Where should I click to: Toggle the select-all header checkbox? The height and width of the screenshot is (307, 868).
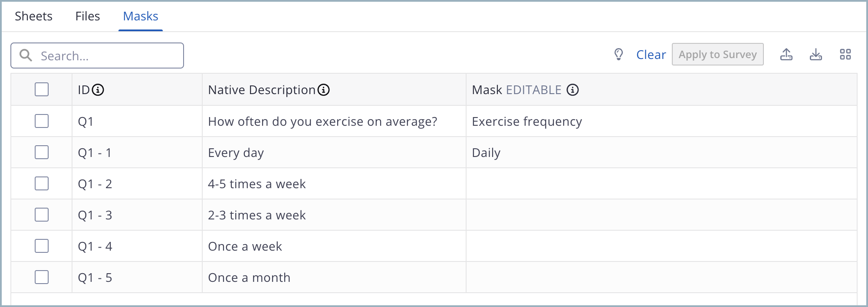tap(42, 89)
